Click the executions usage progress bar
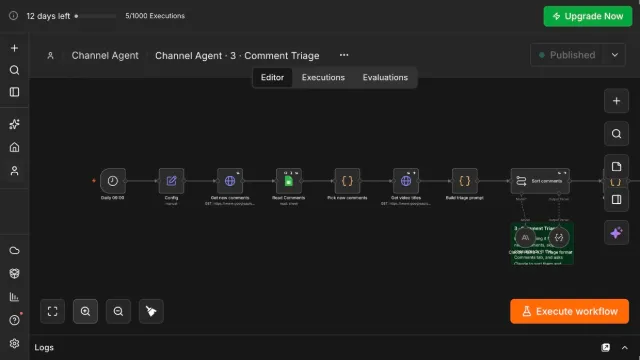 tap(96, 16)
